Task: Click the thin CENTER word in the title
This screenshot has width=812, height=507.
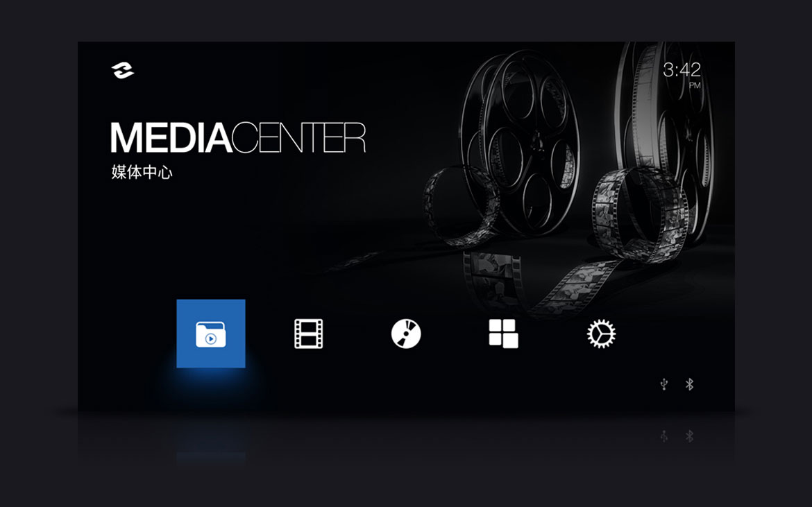Action: pyautogui.click(x=298, y=137)
